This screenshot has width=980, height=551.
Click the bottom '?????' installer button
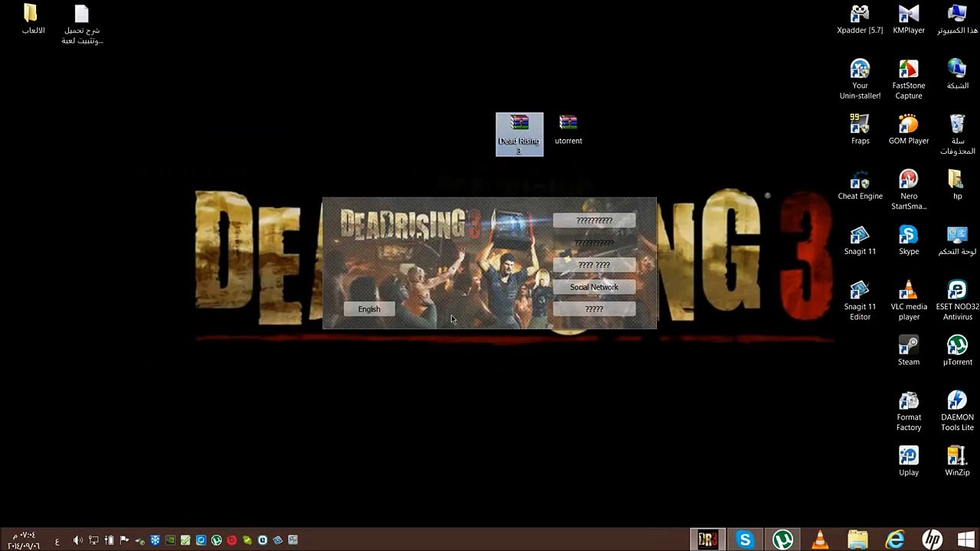pyautogui.click(x=594, y=309)
